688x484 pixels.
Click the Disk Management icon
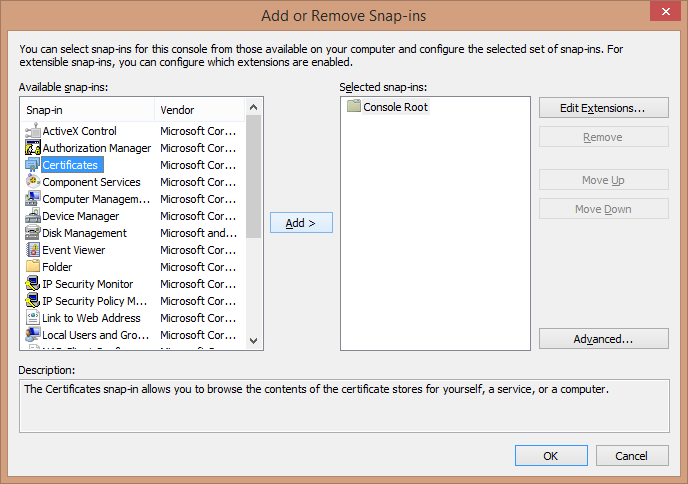(x=32, y=233)
